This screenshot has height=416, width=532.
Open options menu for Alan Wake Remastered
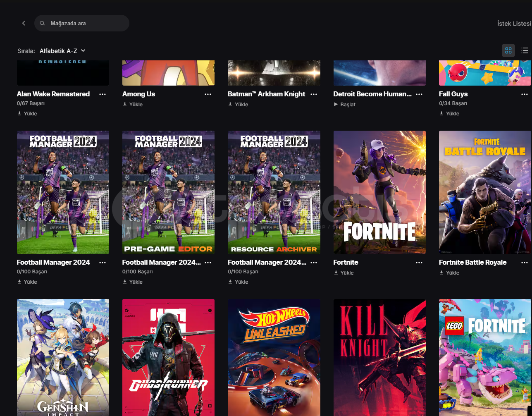point(103,94)
